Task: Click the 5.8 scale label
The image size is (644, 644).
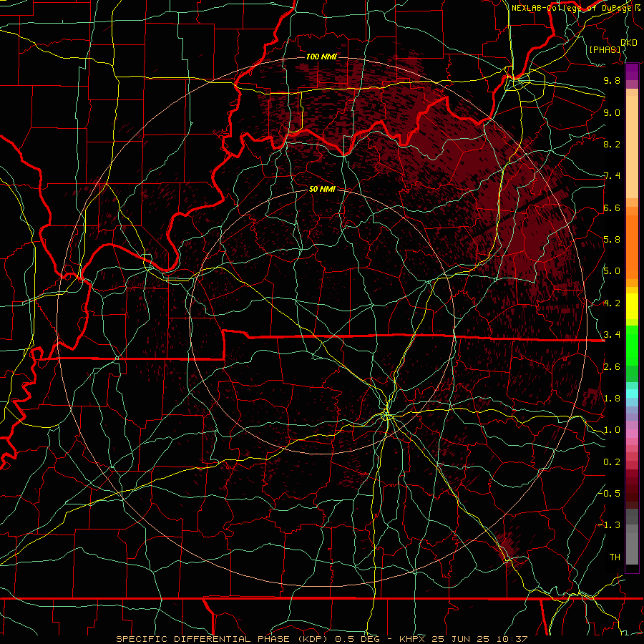Action: point(612,240)
